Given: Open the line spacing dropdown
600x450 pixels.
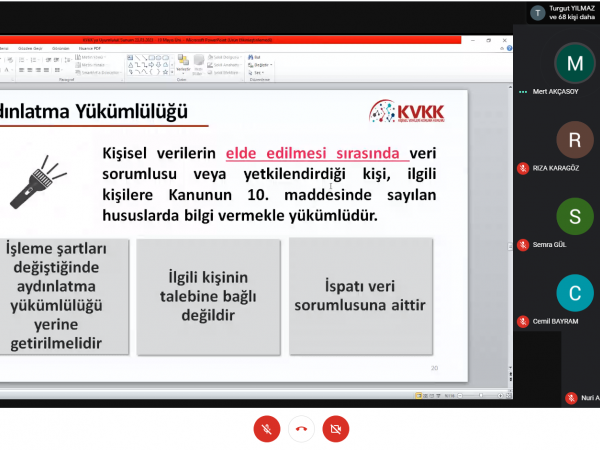Looking at the screenshot, I should coord(68,60).
